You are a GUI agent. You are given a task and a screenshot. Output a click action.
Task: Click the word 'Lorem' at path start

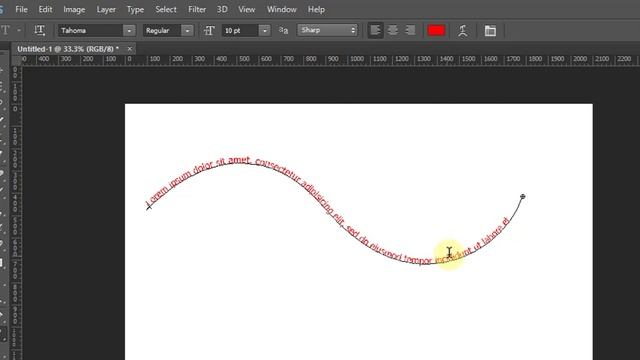coord(157,195)
